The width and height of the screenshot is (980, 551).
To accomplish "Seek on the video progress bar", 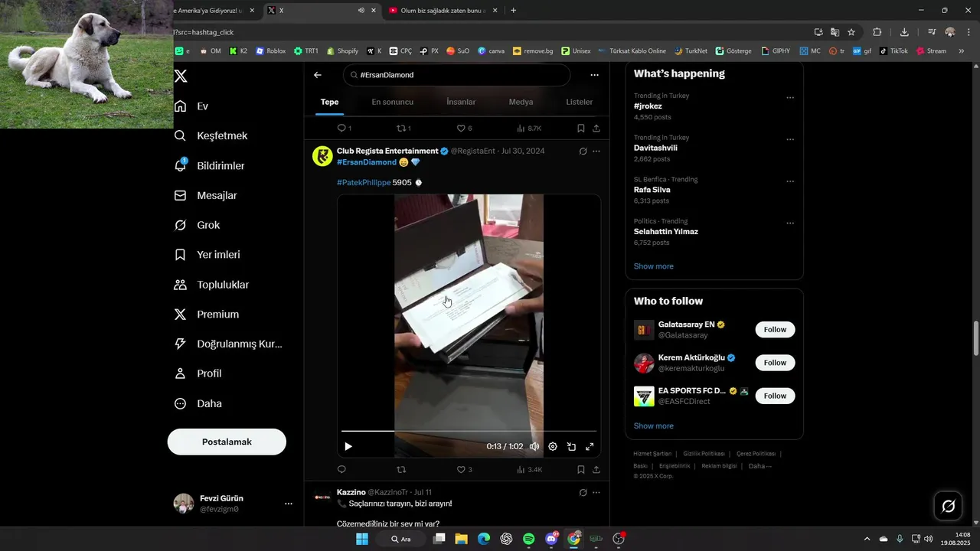I will tap(469, 431).
